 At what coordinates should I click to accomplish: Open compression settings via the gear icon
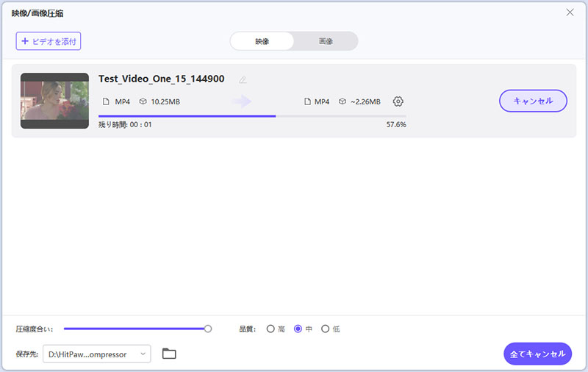(398, 101)
